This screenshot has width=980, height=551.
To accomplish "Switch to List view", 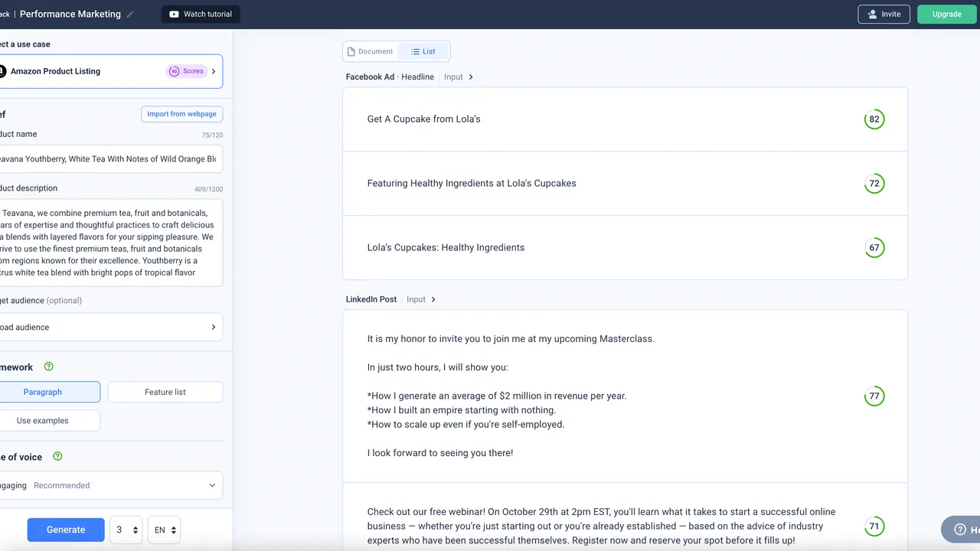I will (x=423, y=51).
